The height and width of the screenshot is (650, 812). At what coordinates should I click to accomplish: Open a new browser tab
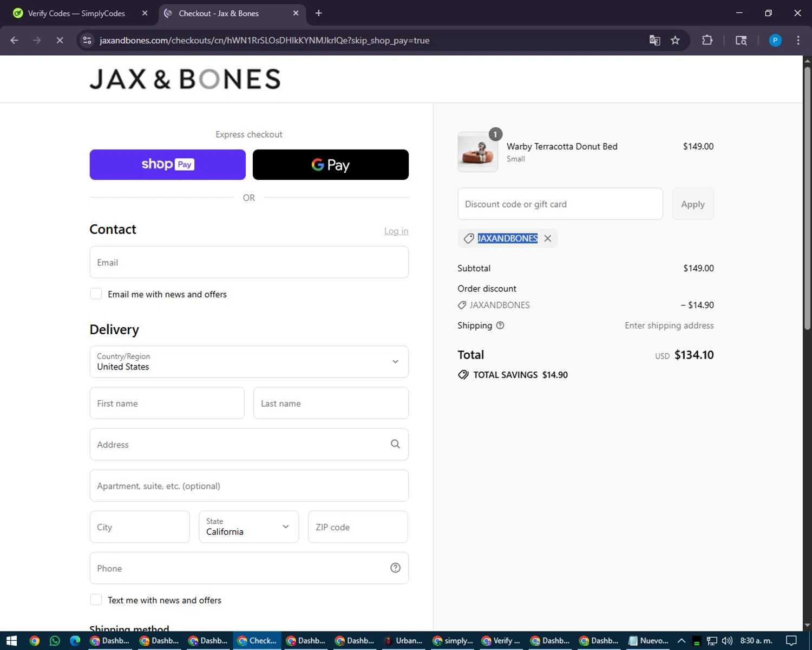click(x=319, y=13)
